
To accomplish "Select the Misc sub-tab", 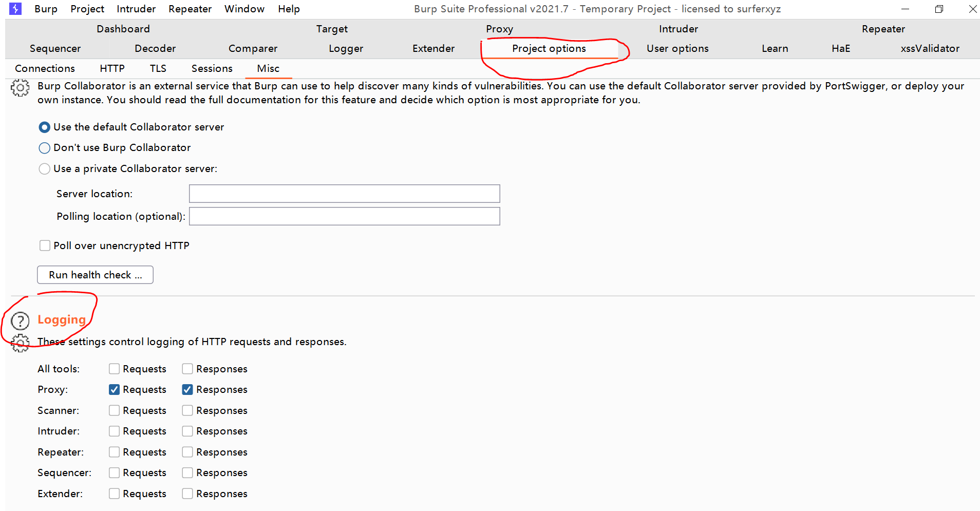I will (x=268, y=68).
